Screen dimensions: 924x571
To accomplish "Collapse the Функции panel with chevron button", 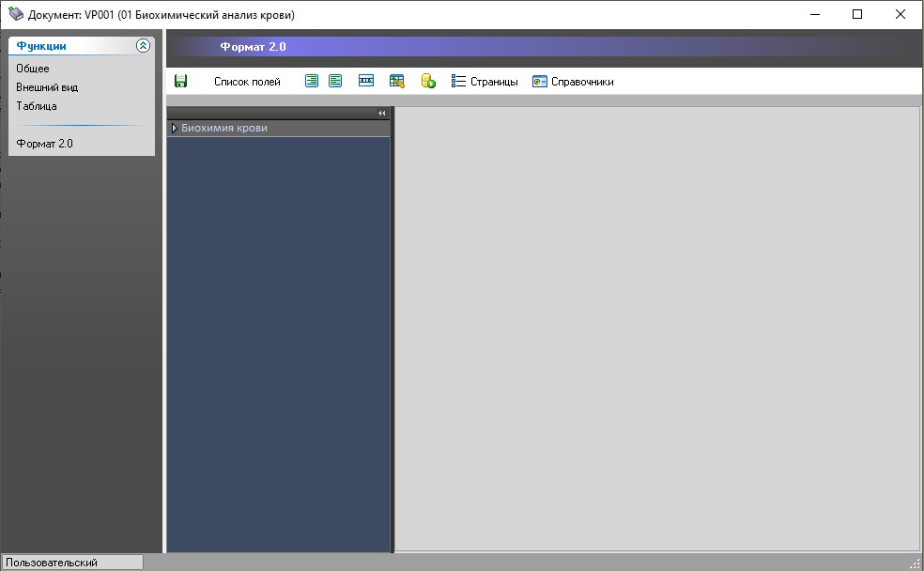I will point(143,45).
